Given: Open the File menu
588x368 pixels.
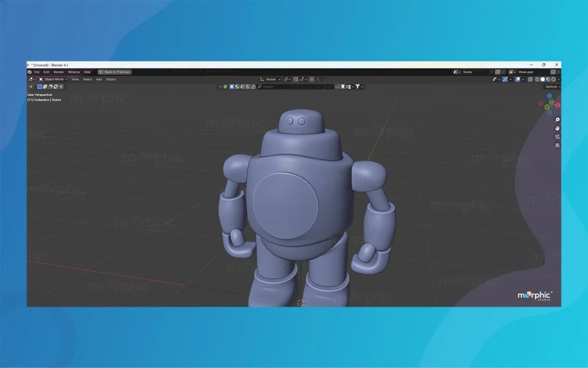Looking at the screenshot, I should tap(37, 72).
